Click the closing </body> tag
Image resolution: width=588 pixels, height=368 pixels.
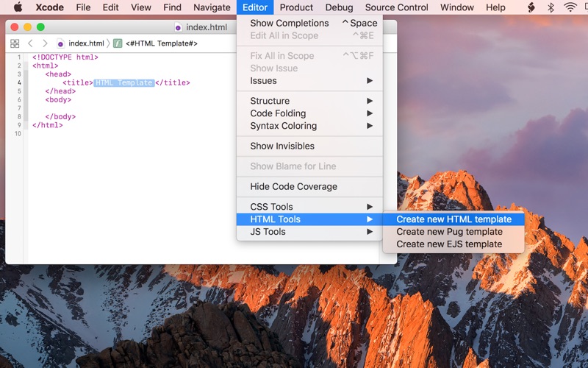[60, 117]
